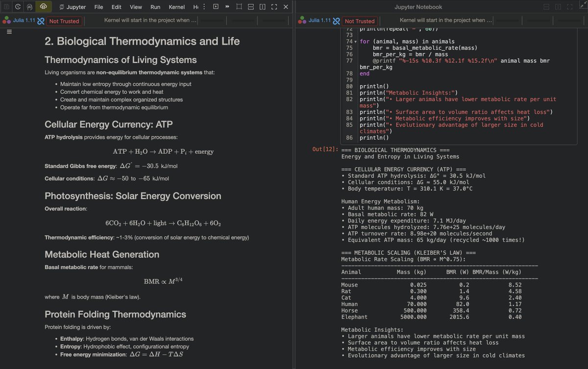Click the kernel status message in left pane
Viewport: 588px width, 369px height.
pyautogui.click(x=150, y=21)
